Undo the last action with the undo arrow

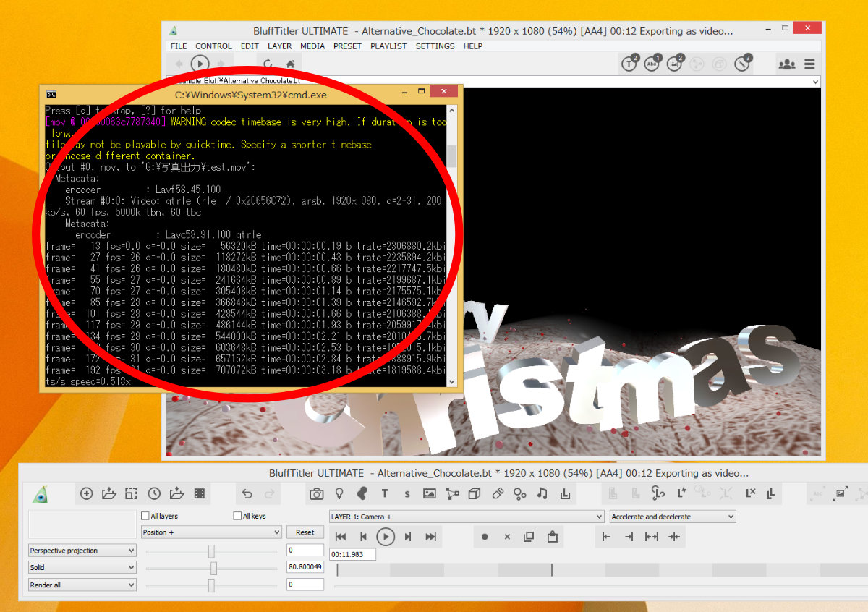pyautogui.click(x=247, y=494)
